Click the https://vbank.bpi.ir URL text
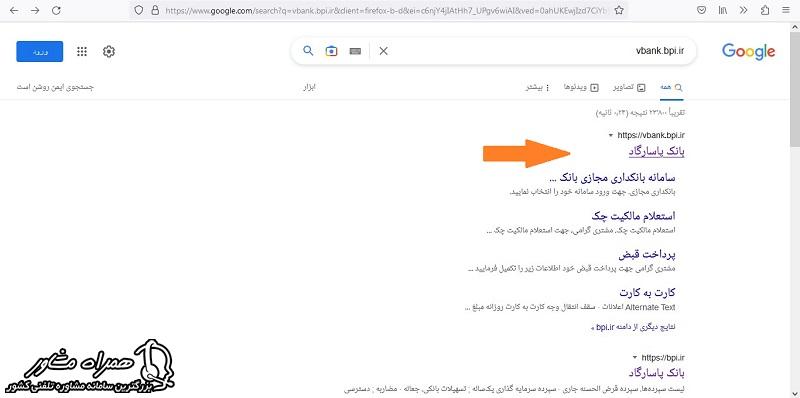The height and width of the screenshot is (398, 800). pos(651,136)
